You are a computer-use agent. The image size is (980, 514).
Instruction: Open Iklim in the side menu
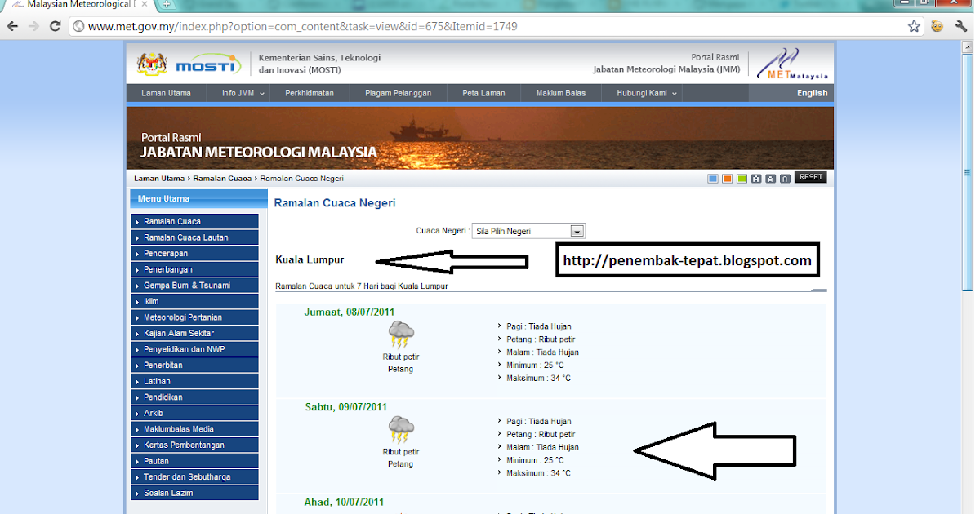tap(194, 301)
